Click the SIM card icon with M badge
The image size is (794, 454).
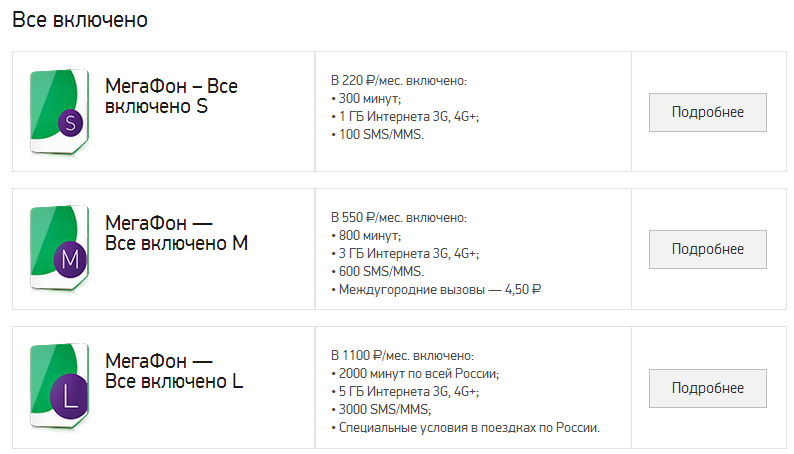click(59, 249)
